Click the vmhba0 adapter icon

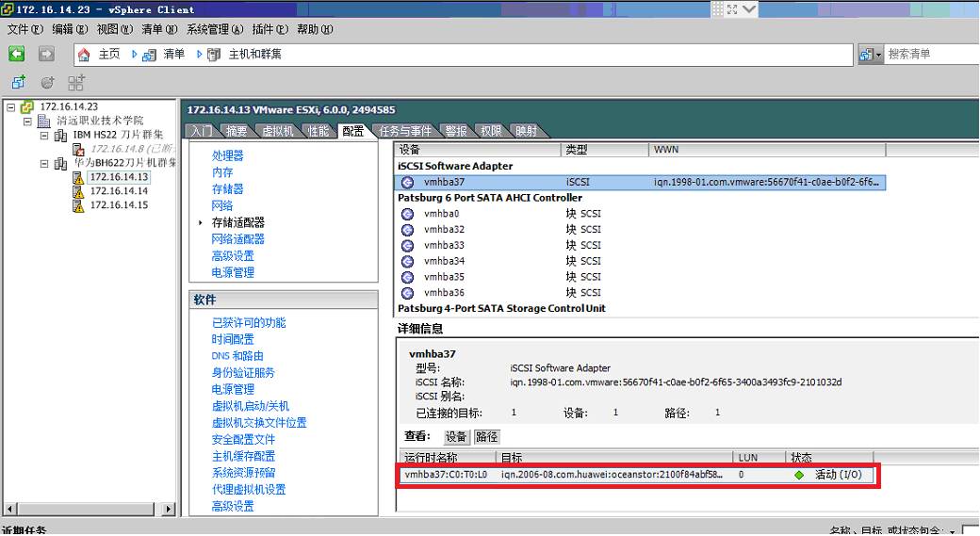[407, 214]
